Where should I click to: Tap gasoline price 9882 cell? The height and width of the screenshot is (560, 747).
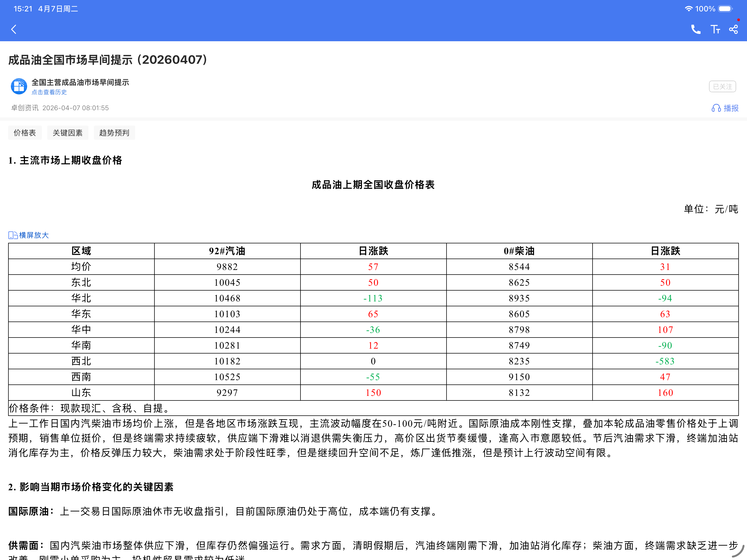tap(227, 267)
